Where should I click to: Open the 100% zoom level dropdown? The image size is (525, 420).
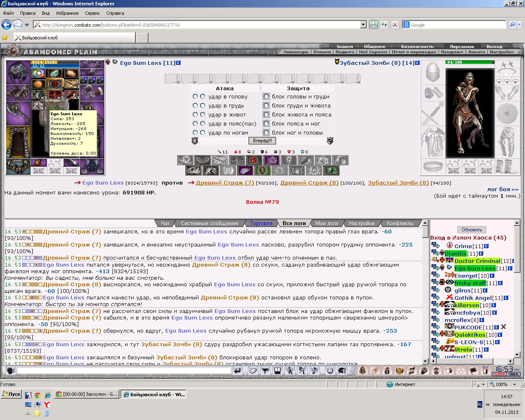click(515, 384)
